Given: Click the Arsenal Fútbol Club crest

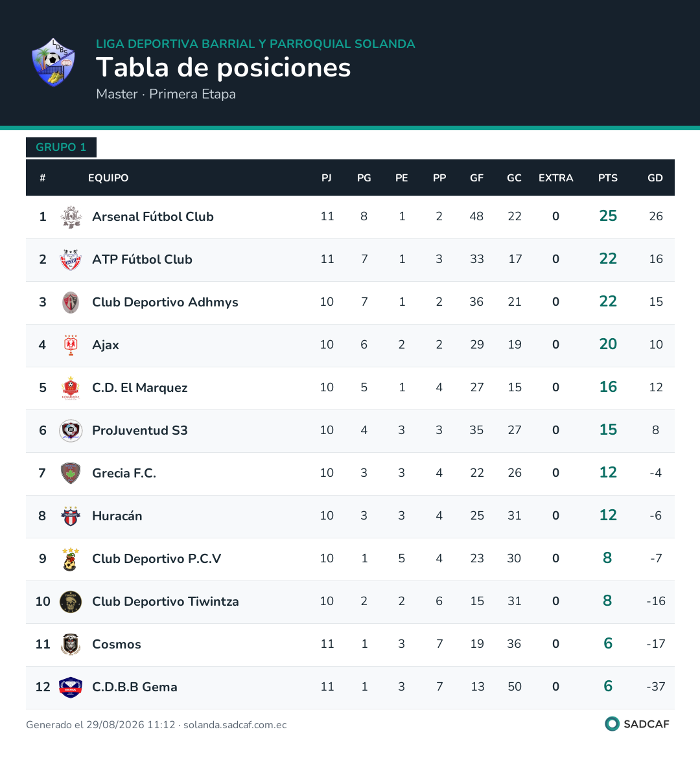Looking at the screenshot, I should click(x=71, y=216).
